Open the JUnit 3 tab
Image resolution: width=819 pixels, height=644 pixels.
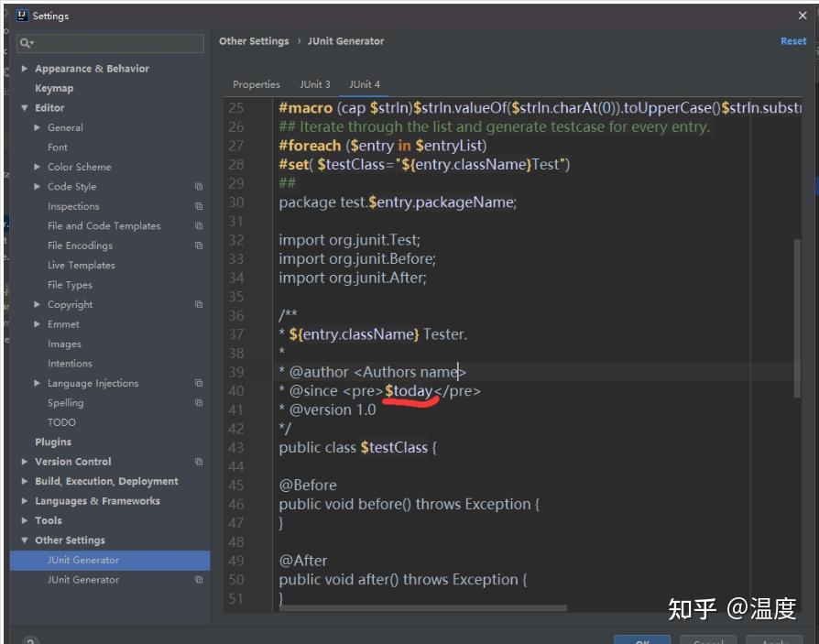(315, 84)
